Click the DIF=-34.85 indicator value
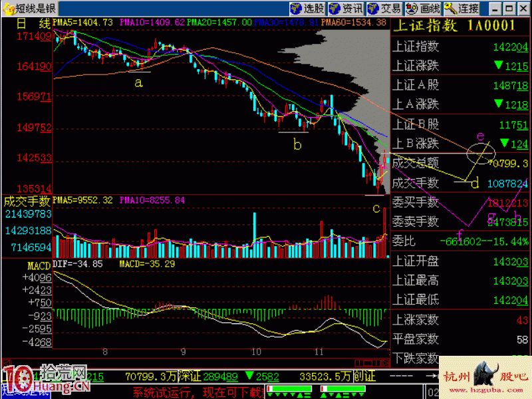The image size is (532, 399). 78,264
